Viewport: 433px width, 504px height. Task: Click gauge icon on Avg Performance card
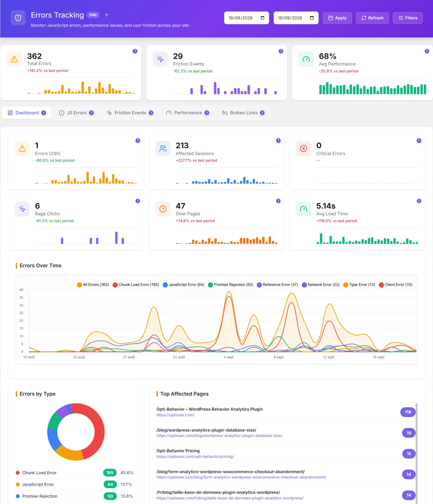(306, 59)
